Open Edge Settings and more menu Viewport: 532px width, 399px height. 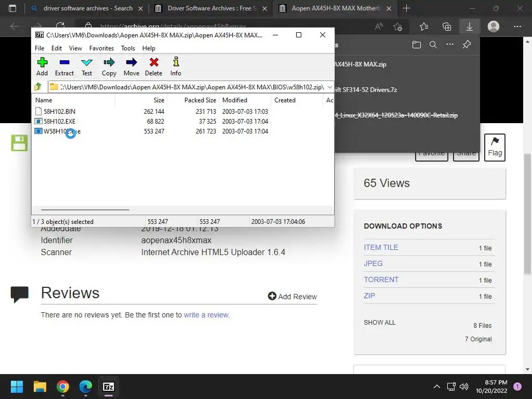point(517,26)
